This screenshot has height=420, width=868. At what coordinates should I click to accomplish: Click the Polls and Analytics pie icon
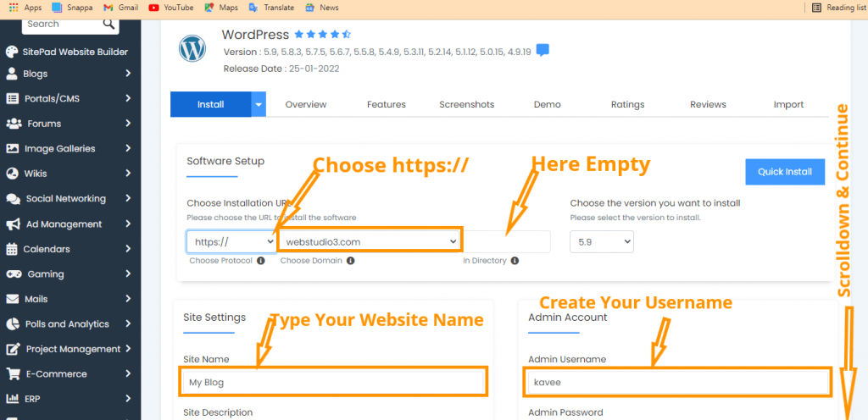click(x=12, y=323)
